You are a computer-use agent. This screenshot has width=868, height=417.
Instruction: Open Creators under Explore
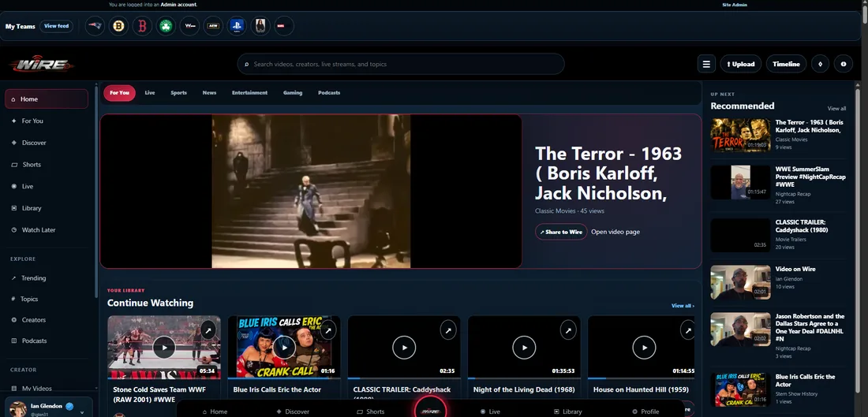47,320
